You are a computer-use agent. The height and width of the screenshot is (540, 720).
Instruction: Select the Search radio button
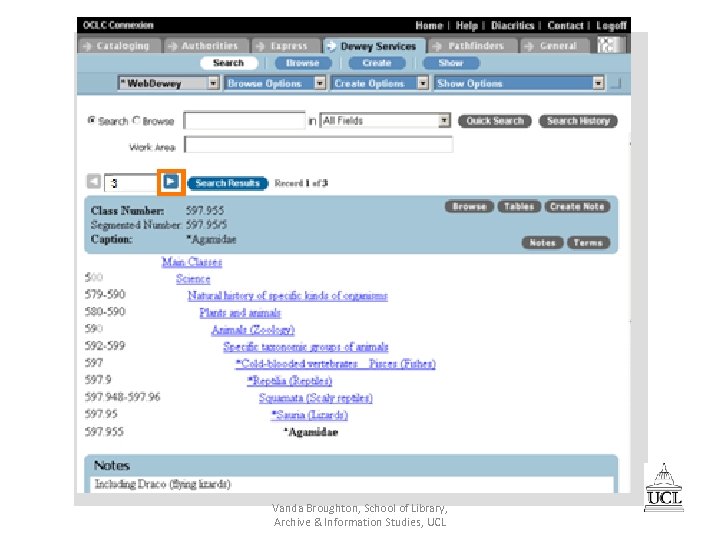91,120
